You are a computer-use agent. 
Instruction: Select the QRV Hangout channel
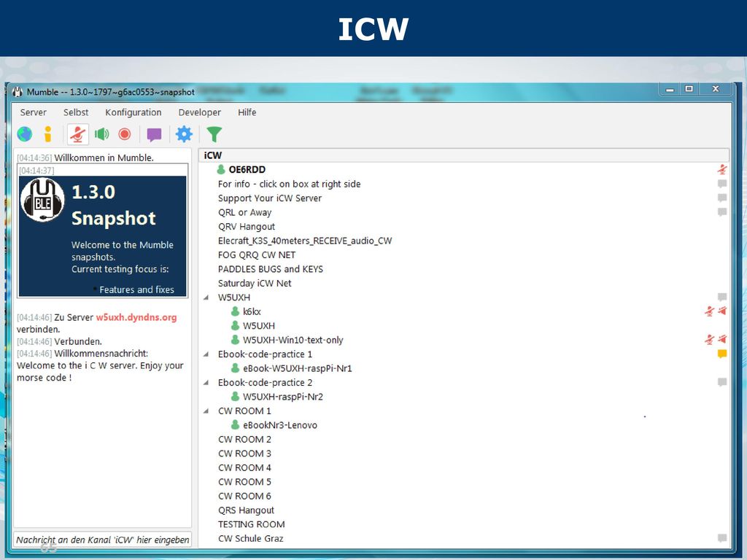(x=247, y=227)
